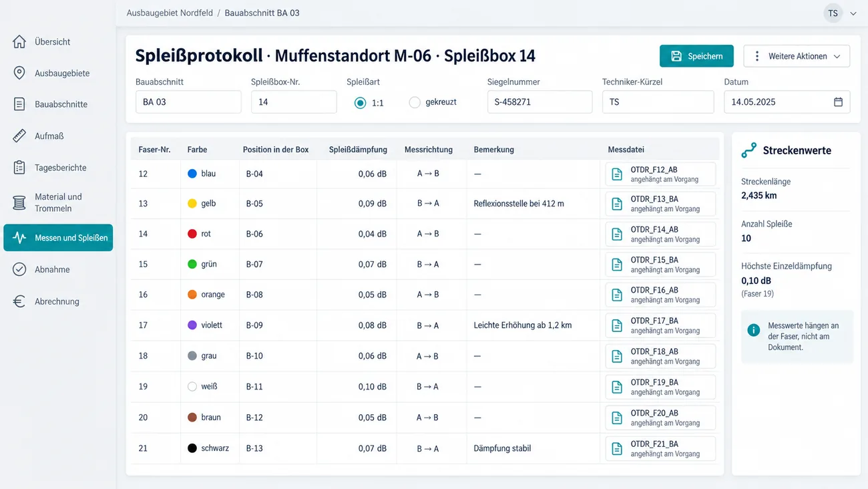This screenshot has height=489, width=868.
Task: Open the Messen und Spleißen menu item
Action: point(58,238)
